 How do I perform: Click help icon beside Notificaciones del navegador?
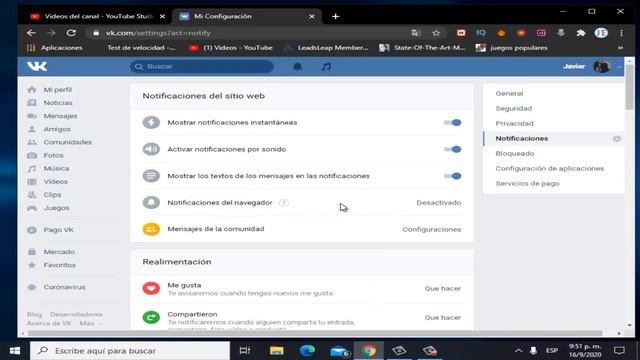pyautogui.click(x=284, y=202)
